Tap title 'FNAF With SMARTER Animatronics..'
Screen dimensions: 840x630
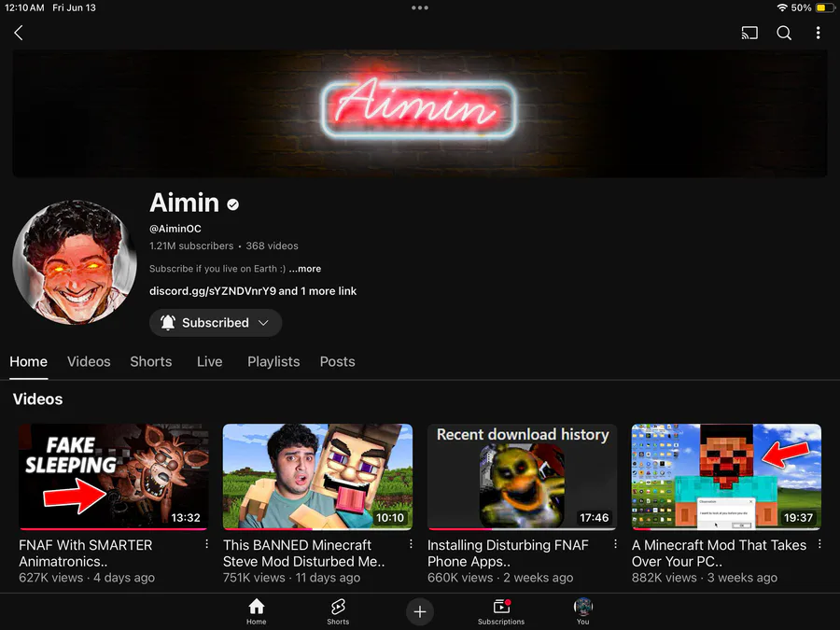(86, 553)
